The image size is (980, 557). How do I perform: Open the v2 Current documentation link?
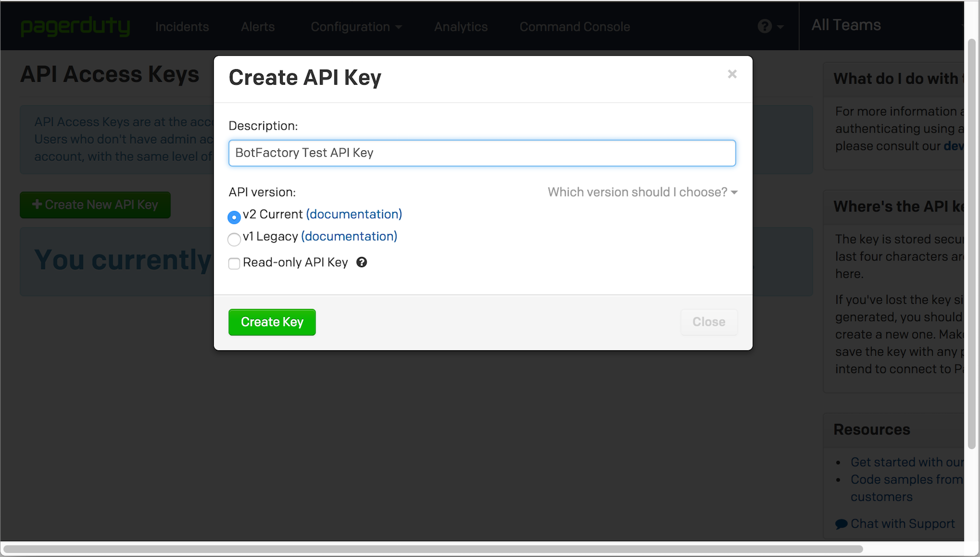click(354, 214)
